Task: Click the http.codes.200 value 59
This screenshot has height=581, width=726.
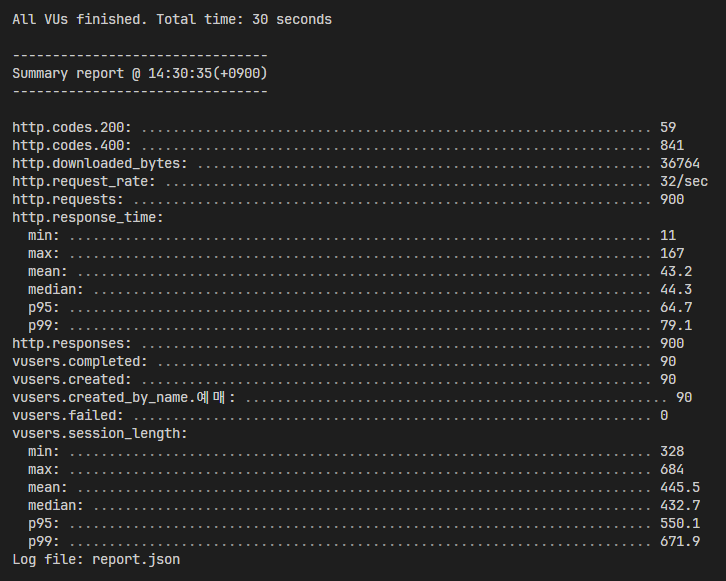Action: coord(668,127)
